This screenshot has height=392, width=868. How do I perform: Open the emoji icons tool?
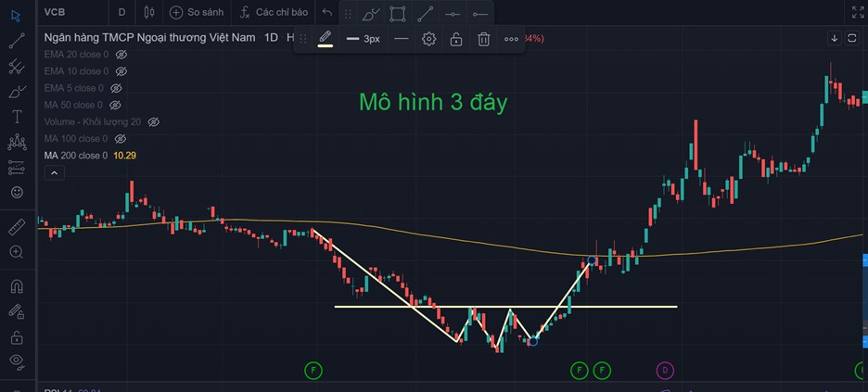(17, 193)
